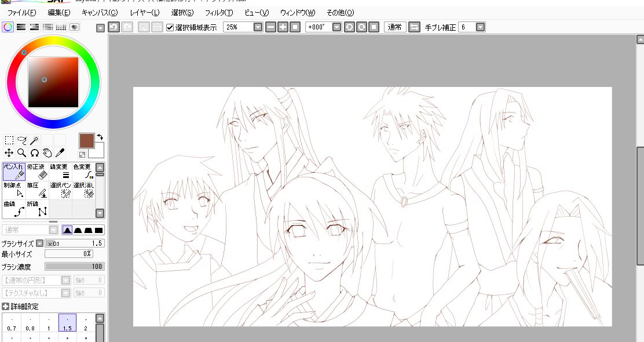Click the zoom out minus icon

click(x=270, y=27)
